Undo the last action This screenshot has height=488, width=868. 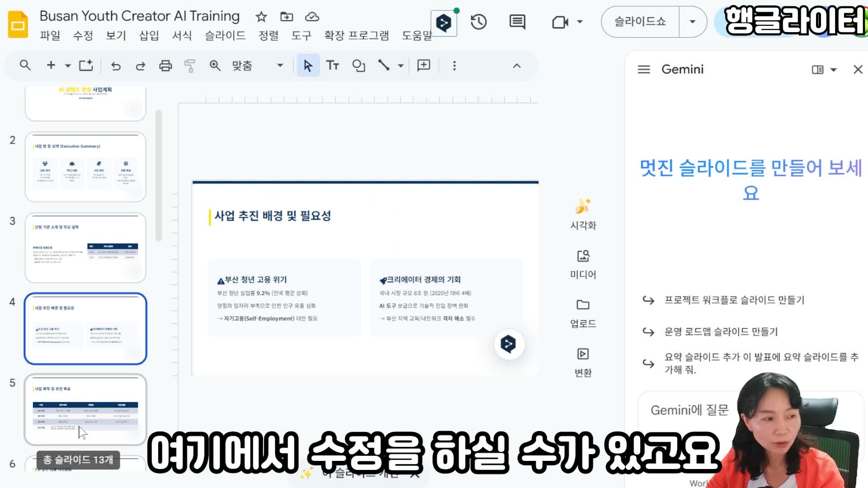116,66
